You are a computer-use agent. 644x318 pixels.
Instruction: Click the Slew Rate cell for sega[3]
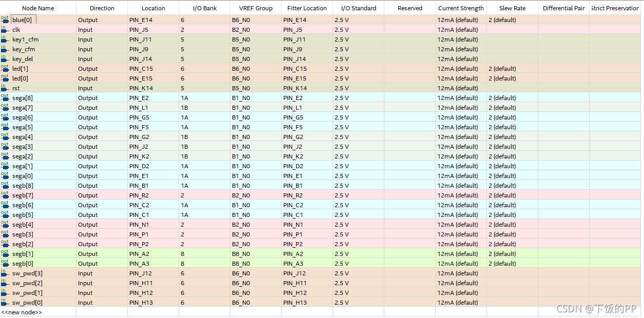[x=512, y=147]
